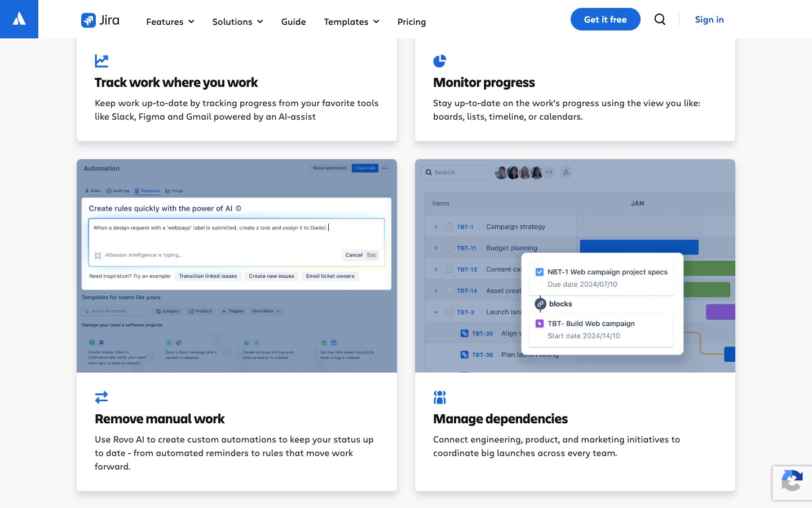
Task: Click the reCAPTCHA badge icon
Action: click(792, 483)
